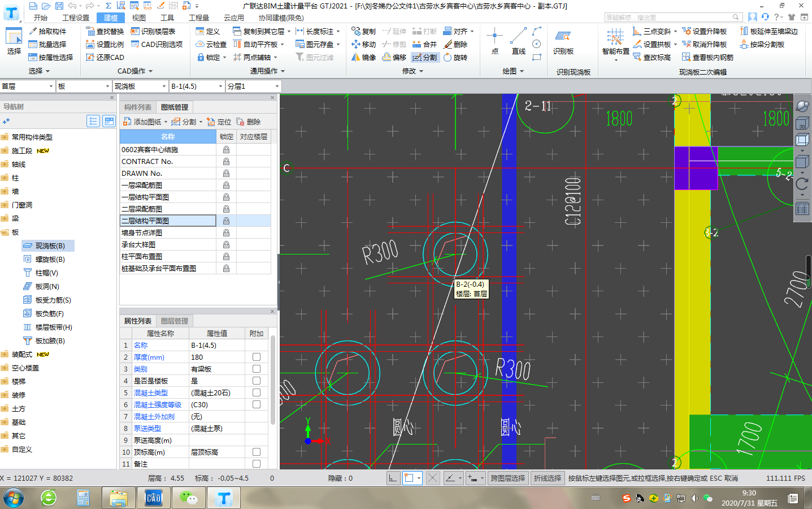Click the 旋转 tool

pyautogui.click(x=455, y=57)
